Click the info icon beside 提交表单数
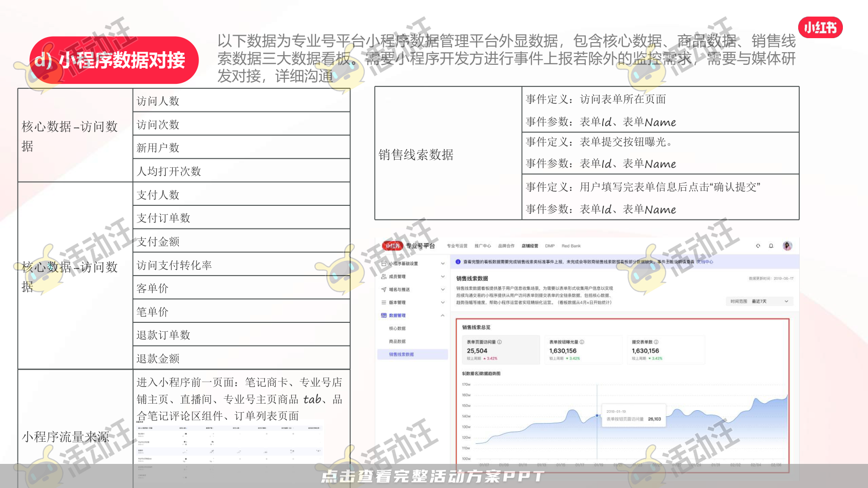This screenshot has width=868, height=488. coord(656,342)
